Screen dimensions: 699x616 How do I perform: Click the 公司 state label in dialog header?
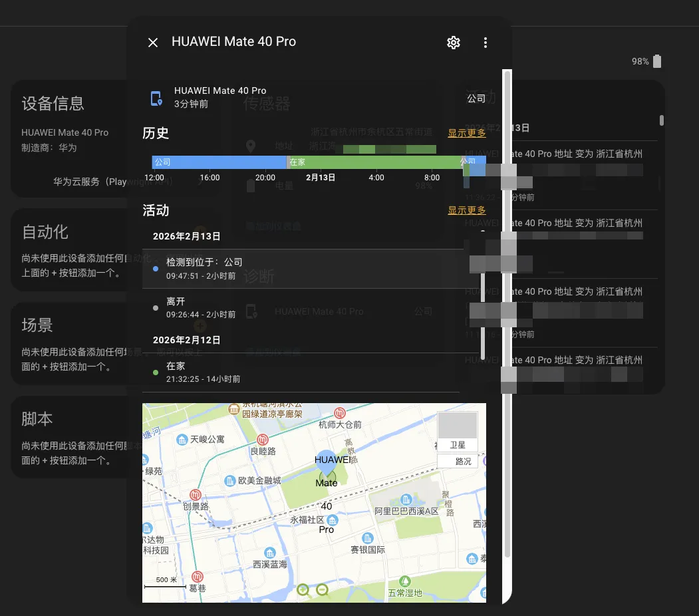tap(476, 98)
